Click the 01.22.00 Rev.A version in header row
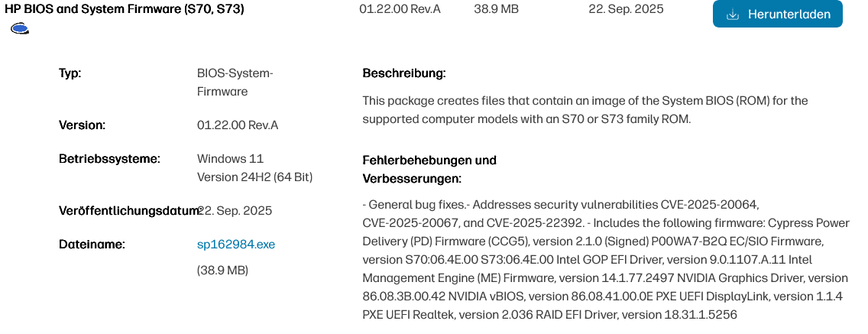Screen dimensions: 868x334 point(400,10)
